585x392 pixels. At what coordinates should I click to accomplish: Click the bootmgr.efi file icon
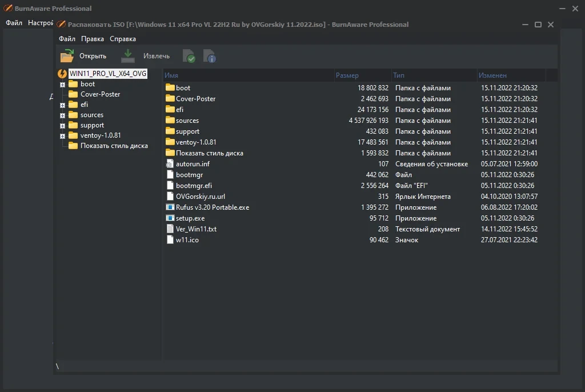pos(170,186)
